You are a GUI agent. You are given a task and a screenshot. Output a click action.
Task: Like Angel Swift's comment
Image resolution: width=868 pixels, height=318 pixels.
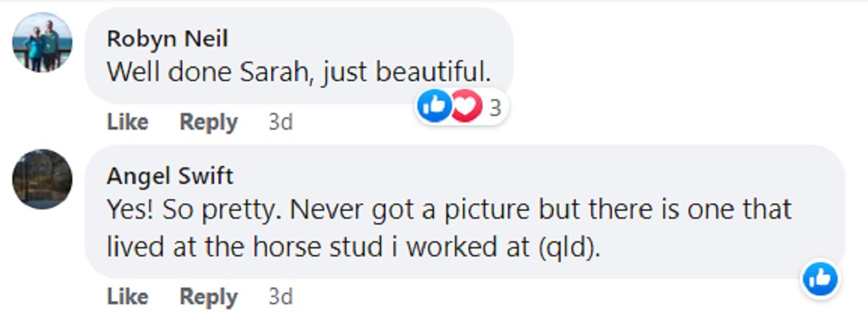(127, 296)
